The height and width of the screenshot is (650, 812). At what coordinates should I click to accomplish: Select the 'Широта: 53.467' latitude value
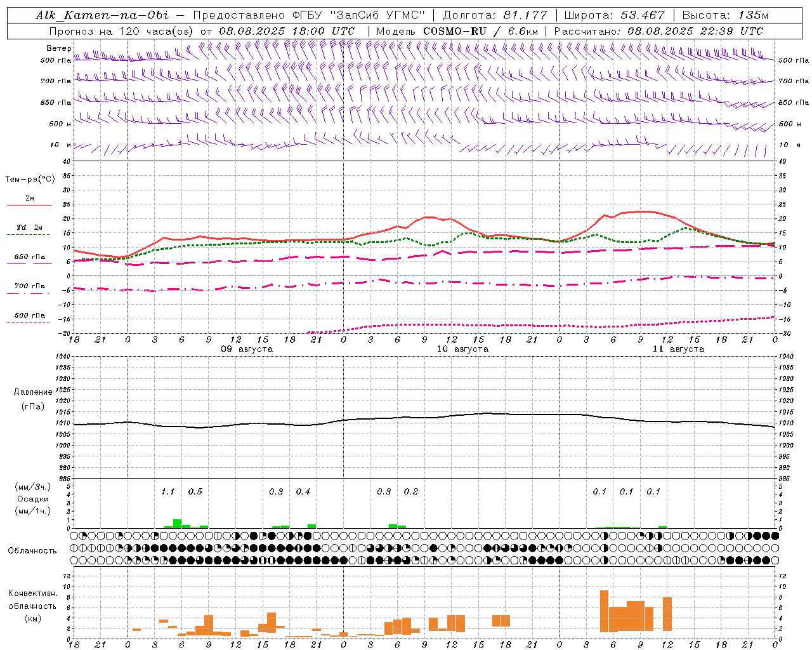point(614,15)
